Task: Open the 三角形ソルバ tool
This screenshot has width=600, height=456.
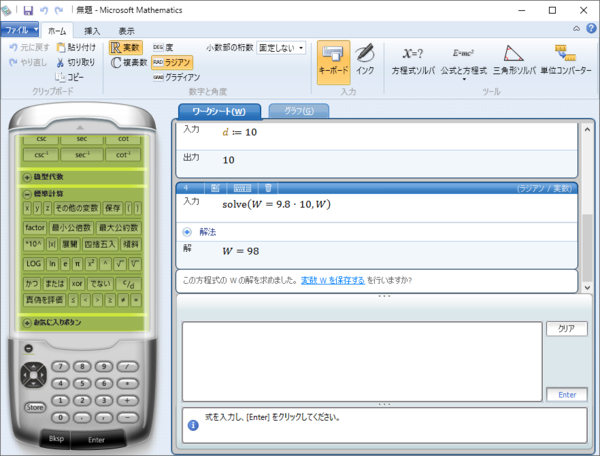Action: coord(514,61)
